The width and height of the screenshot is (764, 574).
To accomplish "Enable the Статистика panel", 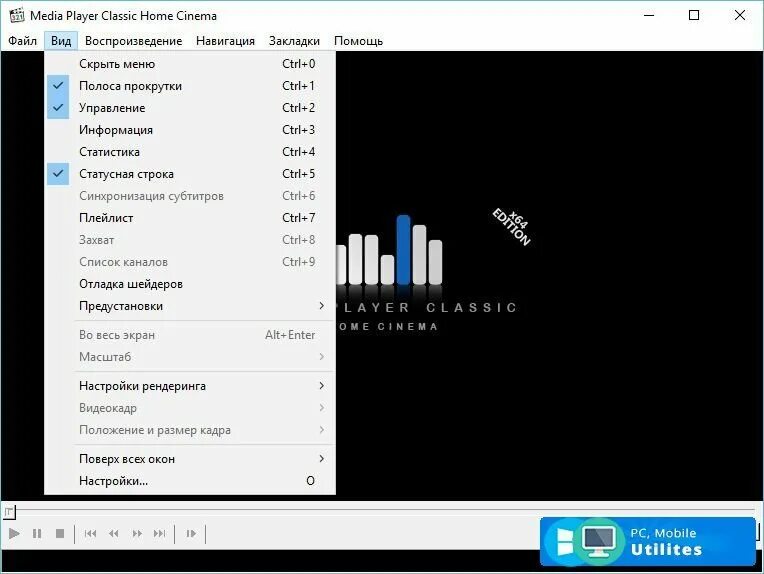I will point(190,152).
